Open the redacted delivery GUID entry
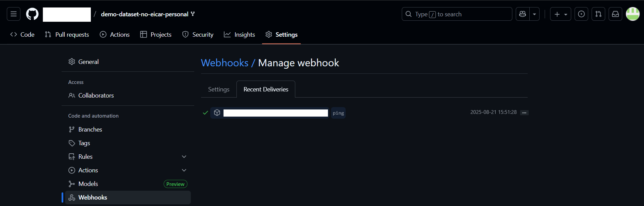 tap(276, 113)
